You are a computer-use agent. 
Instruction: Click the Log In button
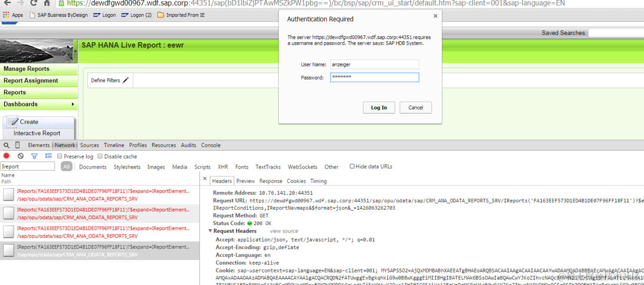click(379, 108)
